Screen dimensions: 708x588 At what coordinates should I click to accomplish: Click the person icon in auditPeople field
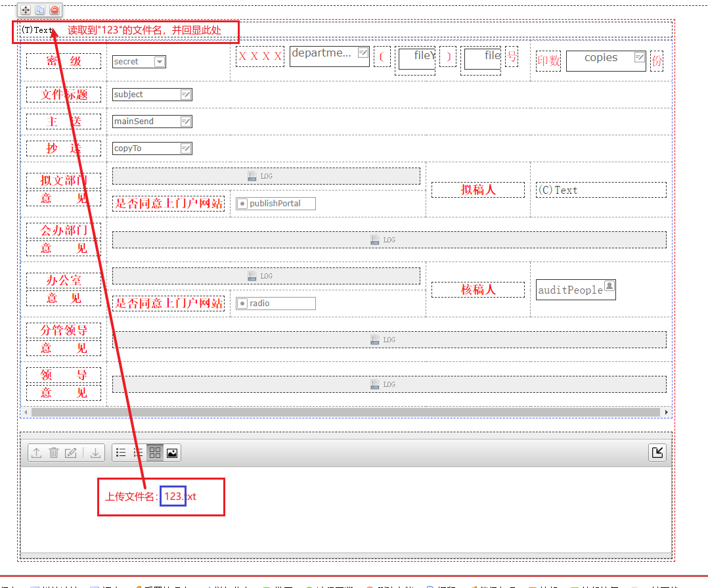pos(609,285)
